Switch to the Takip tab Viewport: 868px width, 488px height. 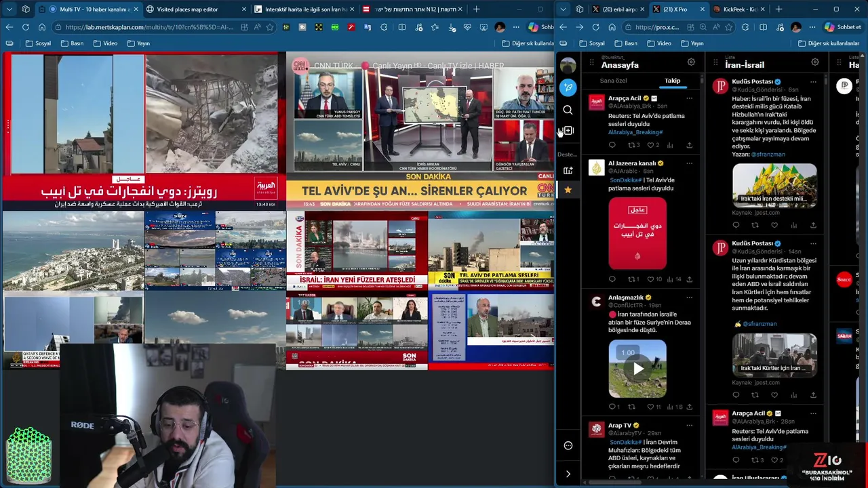pos(672,81)
